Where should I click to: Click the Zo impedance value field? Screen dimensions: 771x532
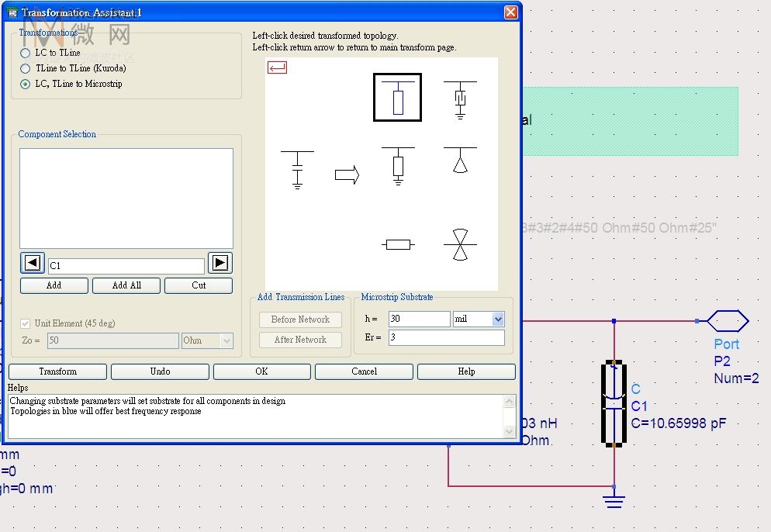(x=113, y=340)
